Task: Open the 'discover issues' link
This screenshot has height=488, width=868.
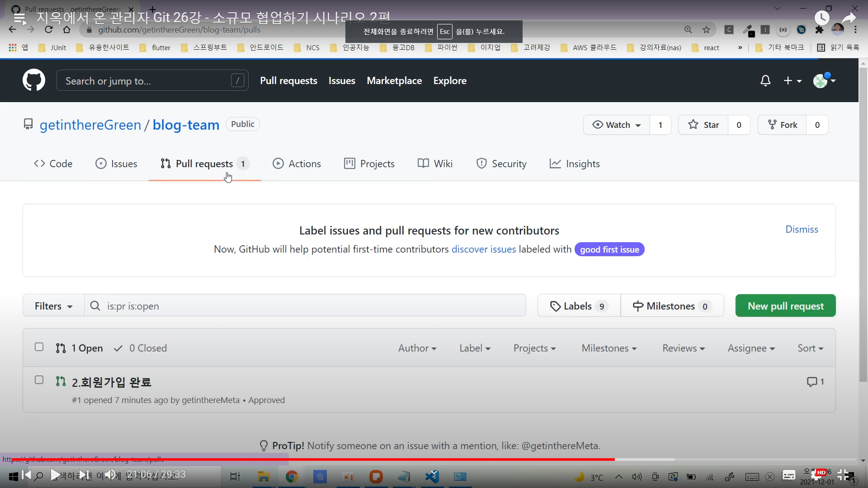Action: point(484,249)
